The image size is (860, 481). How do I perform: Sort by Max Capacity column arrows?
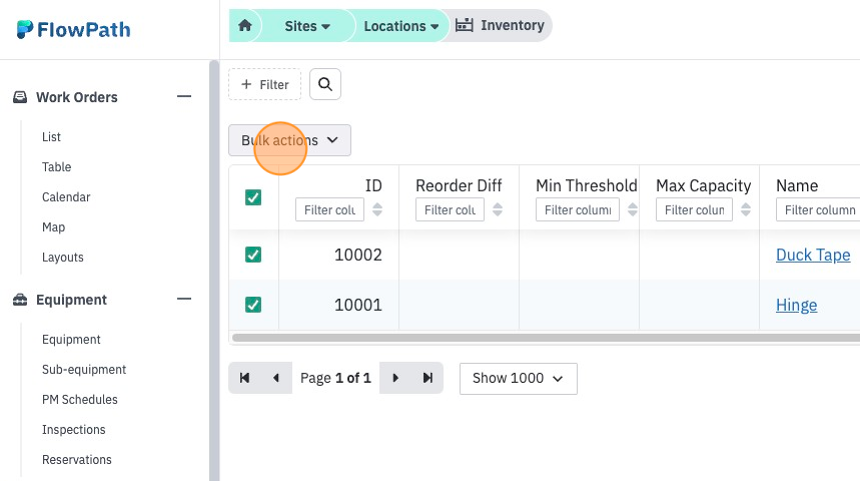pyautogui.click(x=745, y=210)
